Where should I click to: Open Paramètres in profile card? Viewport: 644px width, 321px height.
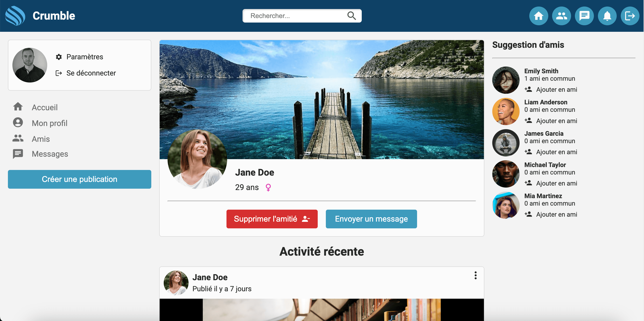[84, 57]
